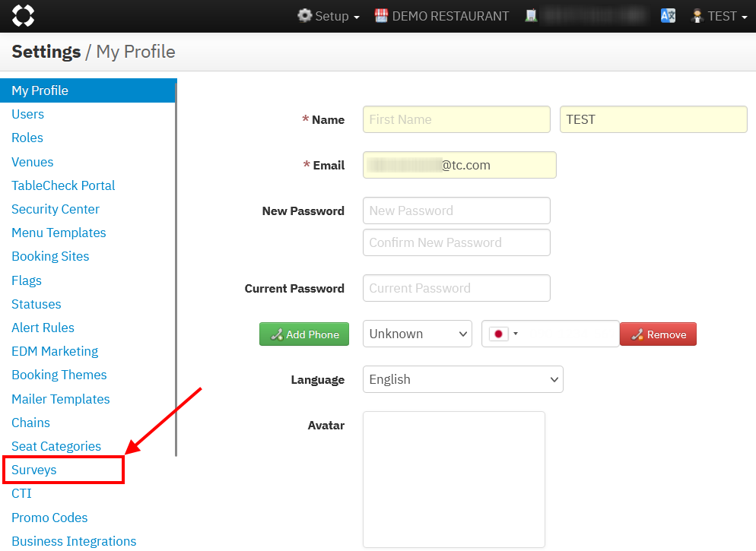Image resolution: width=756 pixels, height=551 pixels.
Task: Click the Avatar upload box
Action: (x=453, y=479)
